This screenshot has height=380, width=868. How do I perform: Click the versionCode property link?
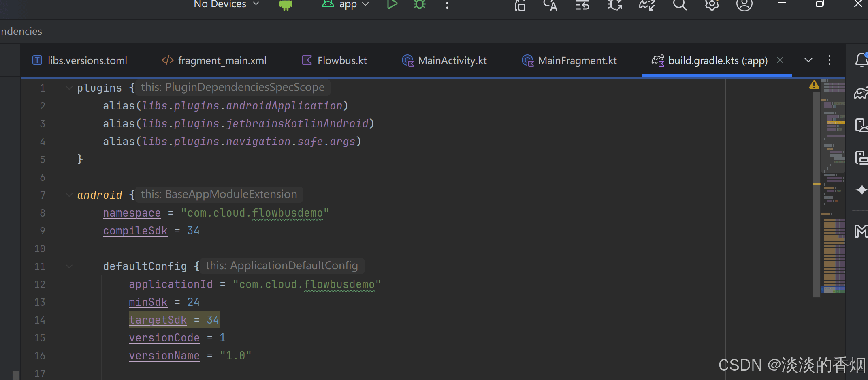pos(164,338)
